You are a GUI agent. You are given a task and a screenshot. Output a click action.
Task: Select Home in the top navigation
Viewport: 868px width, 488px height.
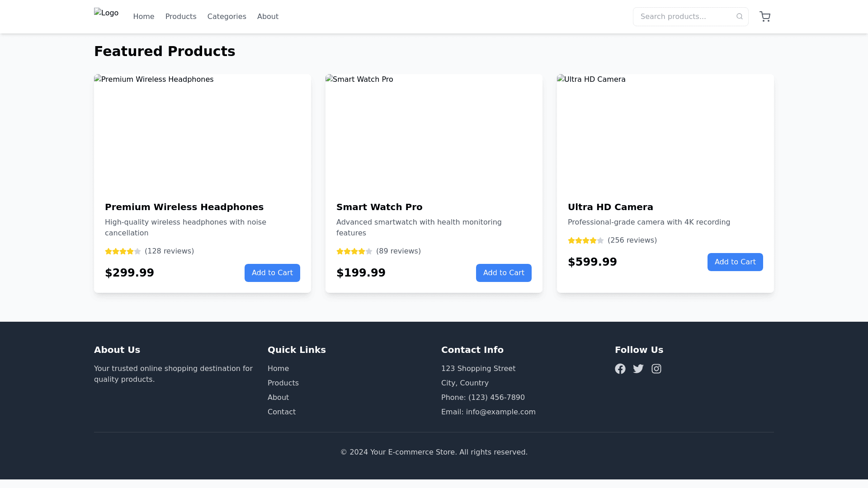[x=143, y=17]
